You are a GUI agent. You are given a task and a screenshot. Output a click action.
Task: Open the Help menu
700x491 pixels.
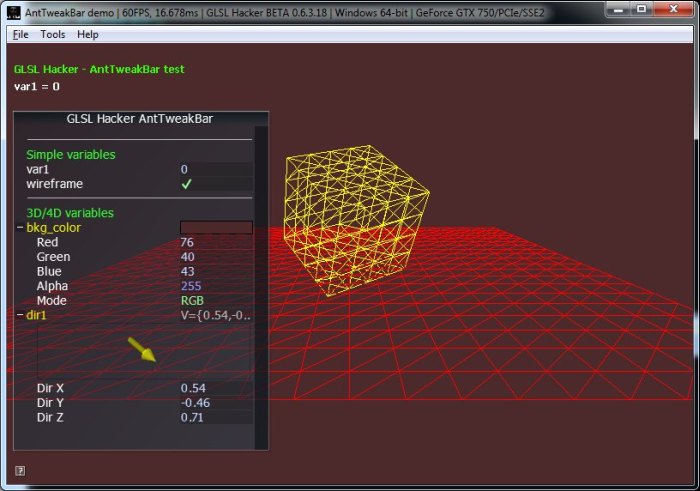[x=88, y=34]
